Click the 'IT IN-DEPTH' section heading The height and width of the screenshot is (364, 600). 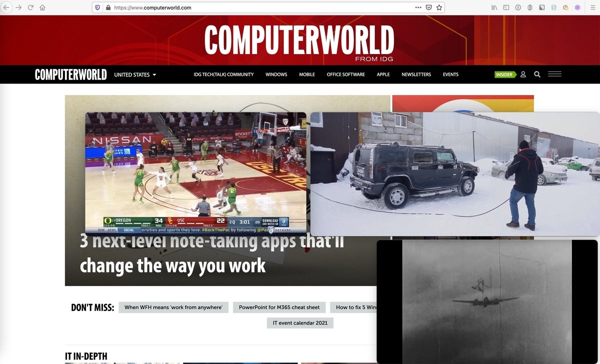tap(86, 356)
